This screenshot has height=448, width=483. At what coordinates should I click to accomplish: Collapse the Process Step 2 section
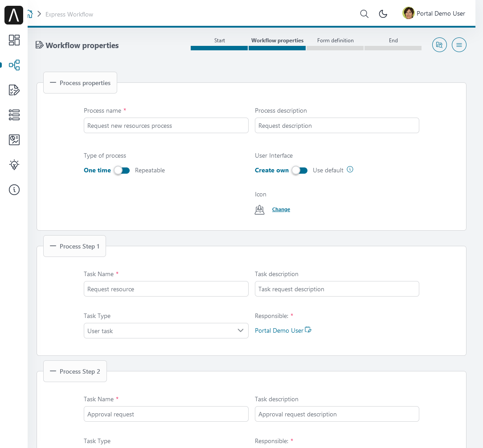point(75,371)
